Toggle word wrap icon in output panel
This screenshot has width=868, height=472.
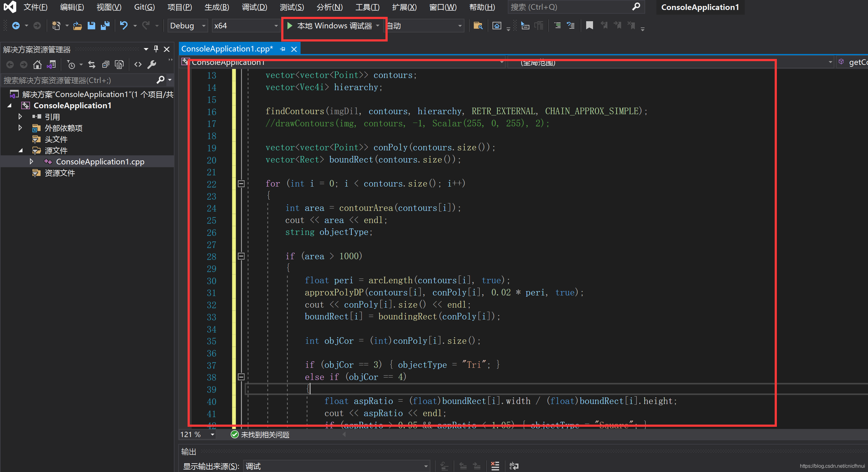coord(514,466)
